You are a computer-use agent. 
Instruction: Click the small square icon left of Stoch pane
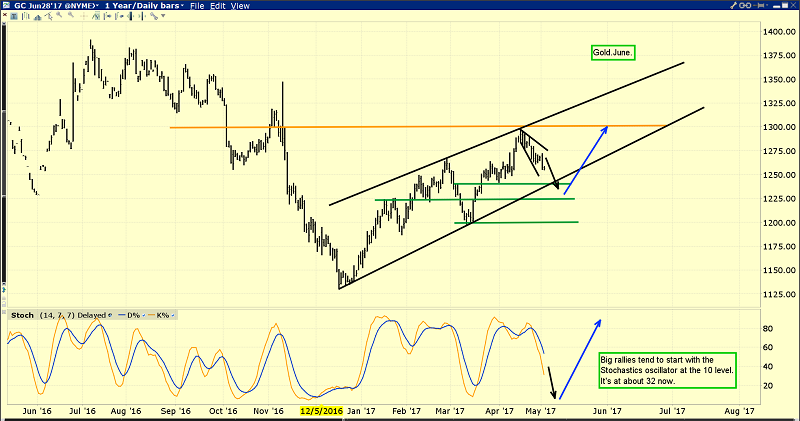click(x=4, y=312)
